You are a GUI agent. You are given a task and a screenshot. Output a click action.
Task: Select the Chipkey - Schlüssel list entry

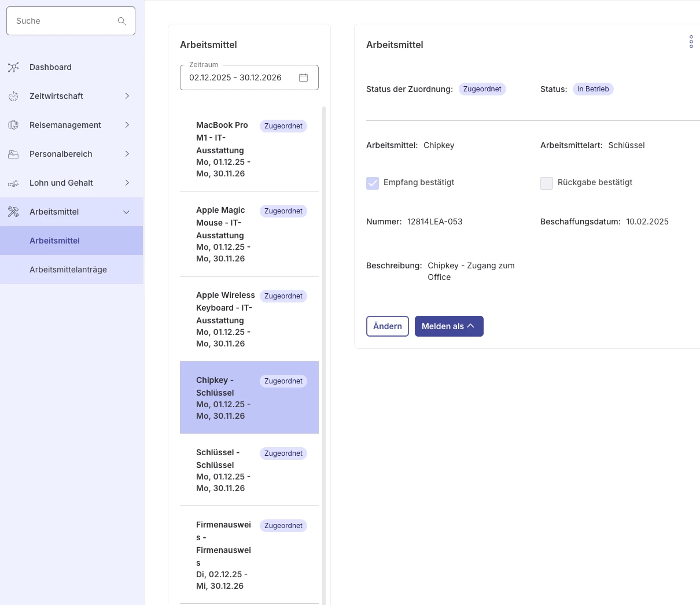tap(249, 397)
